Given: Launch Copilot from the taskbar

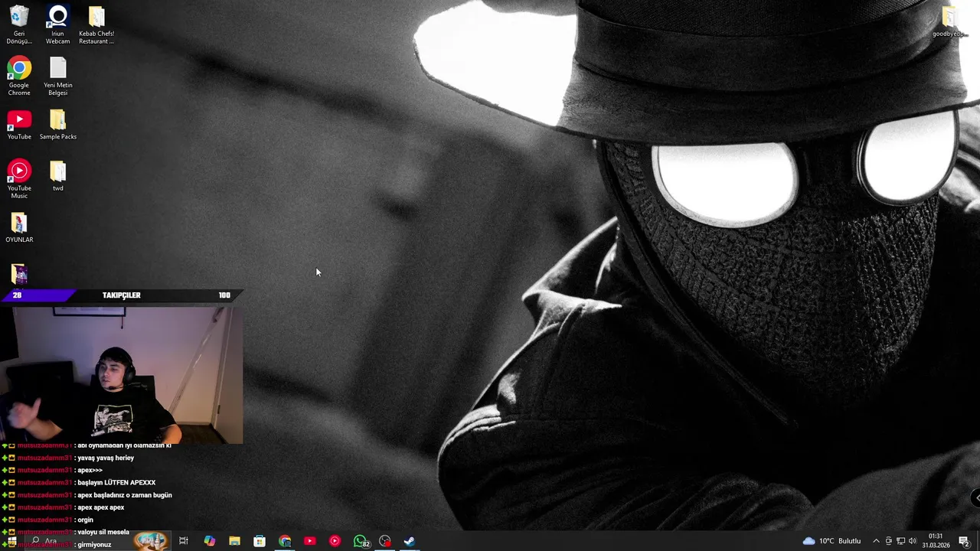Looking at the screenshot, I should (209, 541).
